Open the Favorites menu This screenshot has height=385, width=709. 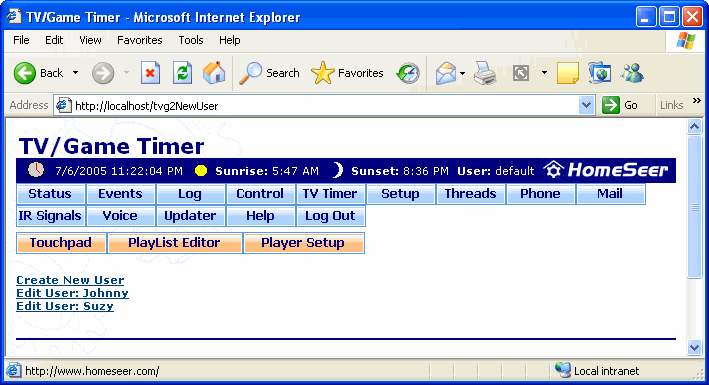(139, 40)
